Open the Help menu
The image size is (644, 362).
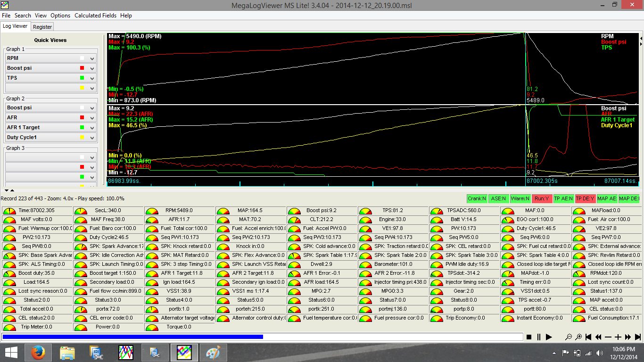point(126,15)
